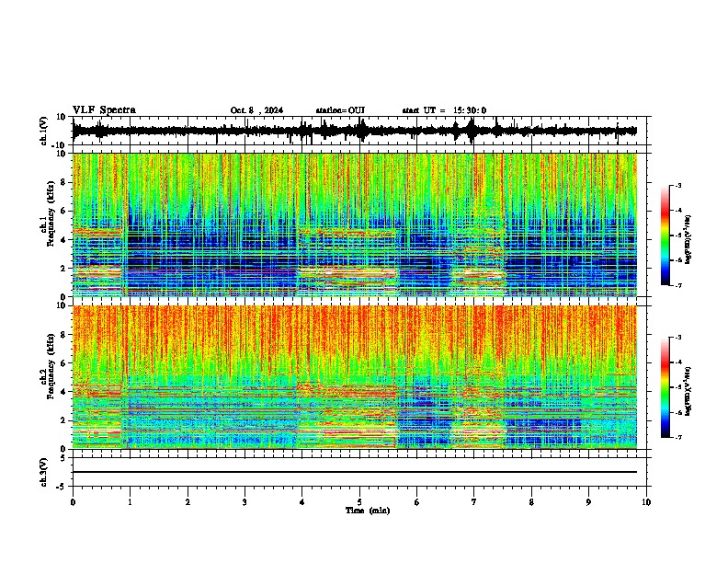The width and height of the screenshot is (728, 563).
Task: Click time axis tick label "8"
Action: click(531, 502)
